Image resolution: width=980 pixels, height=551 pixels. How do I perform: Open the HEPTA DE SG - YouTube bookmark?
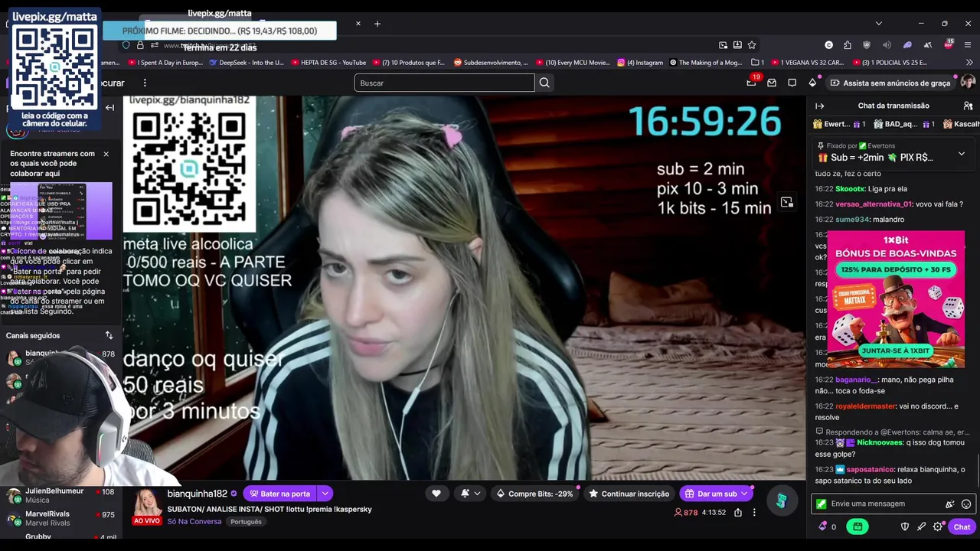[x=328, y=63]
